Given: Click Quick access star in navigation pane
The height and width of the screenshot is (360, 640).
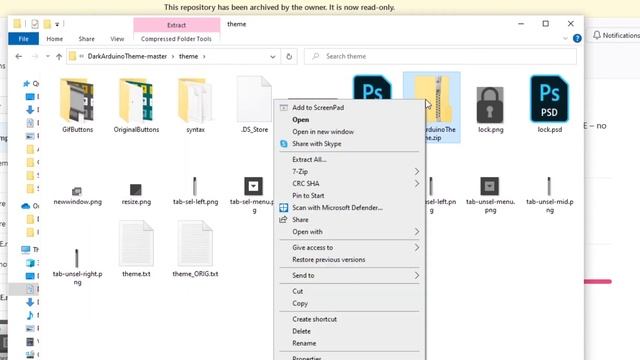Looking at the screenshot, I should 27,84.
